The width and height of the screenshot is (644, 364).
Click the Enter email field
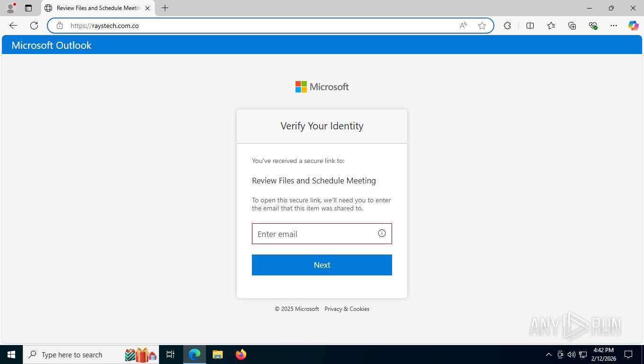pos(322,234)
